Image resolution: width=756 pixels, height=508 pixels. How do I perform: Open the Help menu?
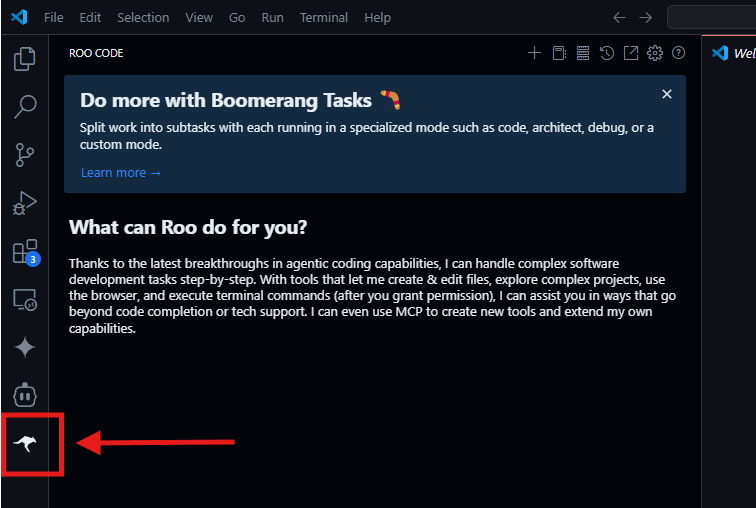pos(378,18)
